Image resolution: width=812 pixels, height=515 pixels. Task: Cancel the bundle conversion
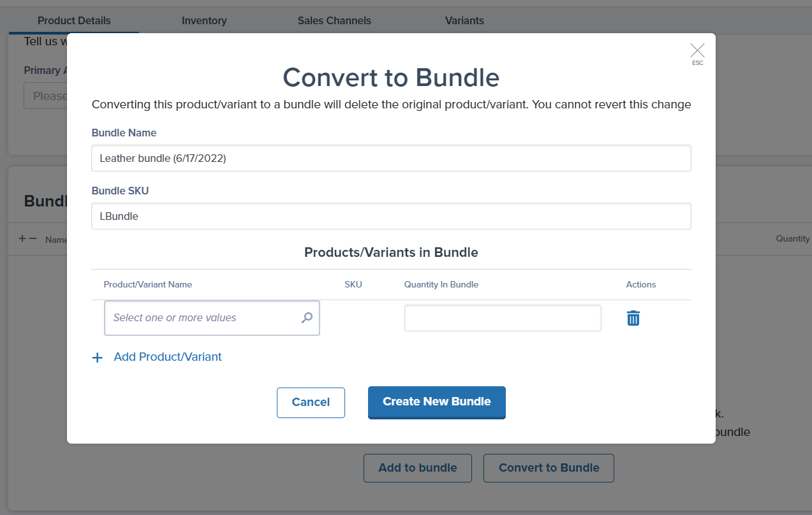(x=311, y=402)
